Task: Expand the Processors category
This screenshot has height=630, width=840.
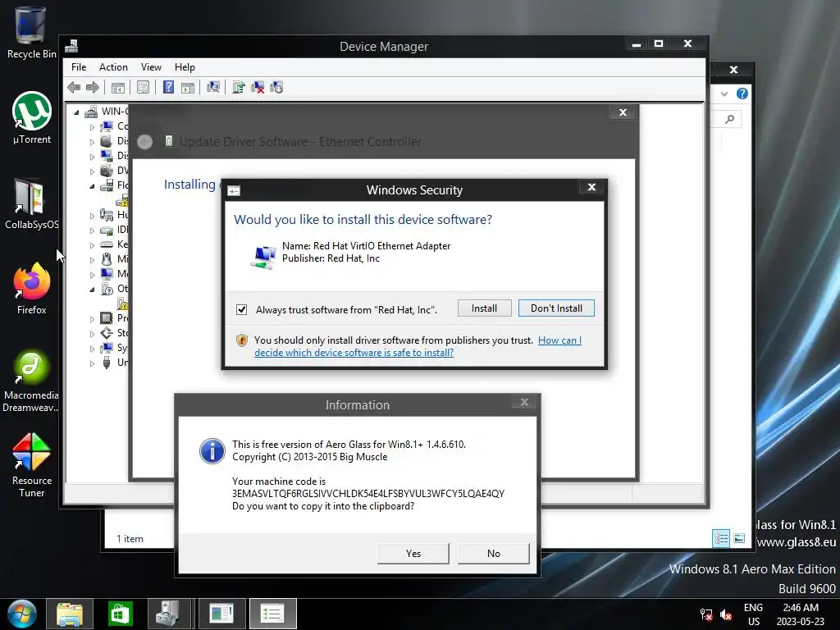Action: pos(92,319)
